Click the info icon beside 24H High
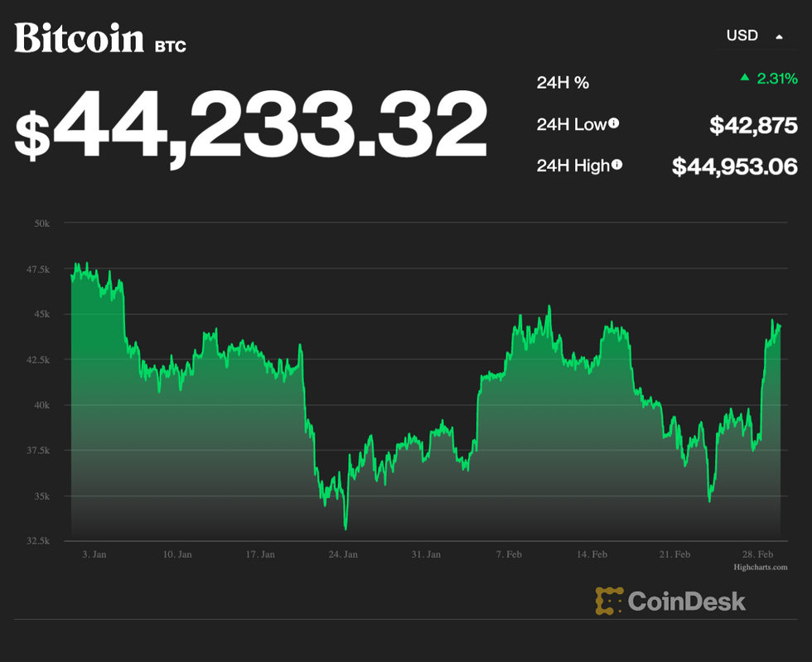Viewport: 812px width, 662px height. (x=616, y=165)
